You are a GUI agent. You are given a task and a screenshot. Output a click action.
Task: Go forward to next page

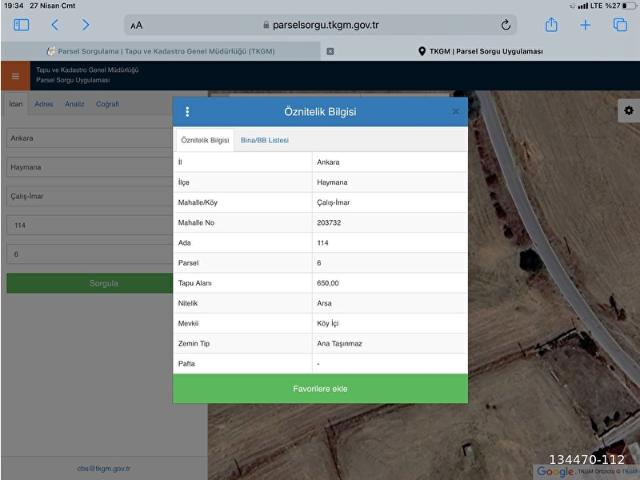(x=85, y=25)
